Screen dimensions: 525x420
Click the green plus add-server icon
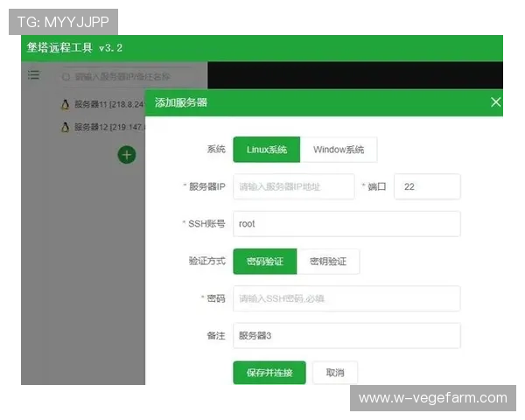pos(127,155)
